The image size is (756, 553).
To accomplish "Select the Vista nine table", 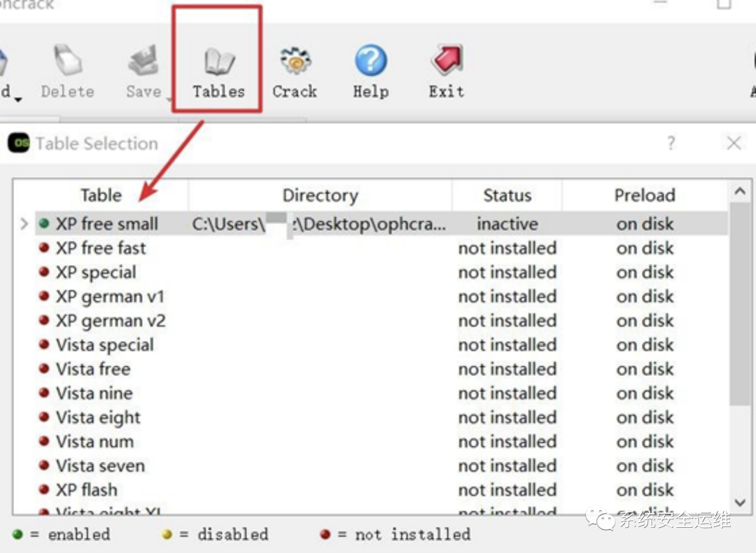I will [x=94, y=393].
